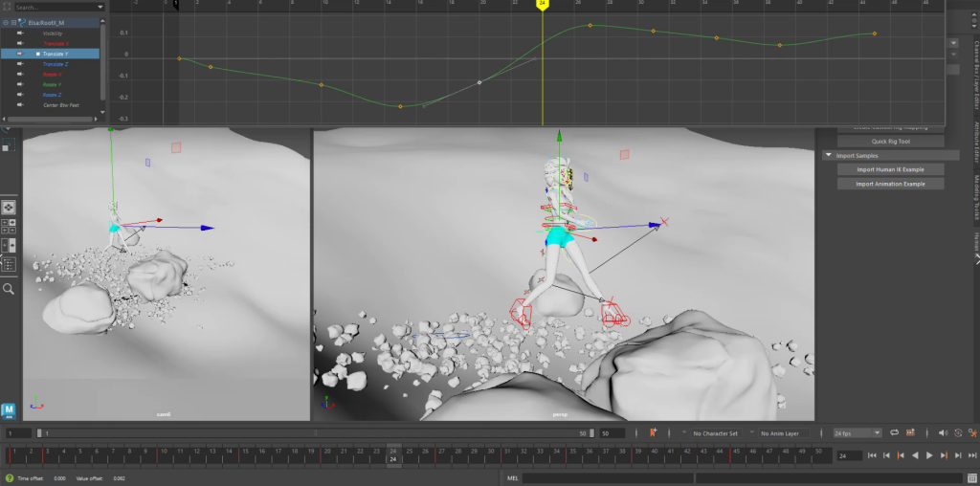Image resolution: width=980 pixels, height=486 pixels.
Task: Go to start of playback range
Action: [x=872, y=455]
